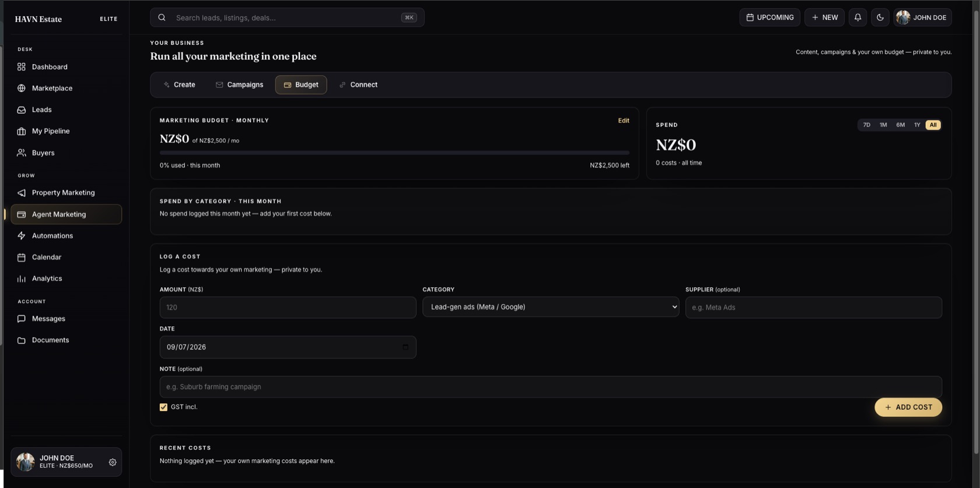Uncheck the GST incl. checkbox
The image size is (980, 488).
[163, 407]
